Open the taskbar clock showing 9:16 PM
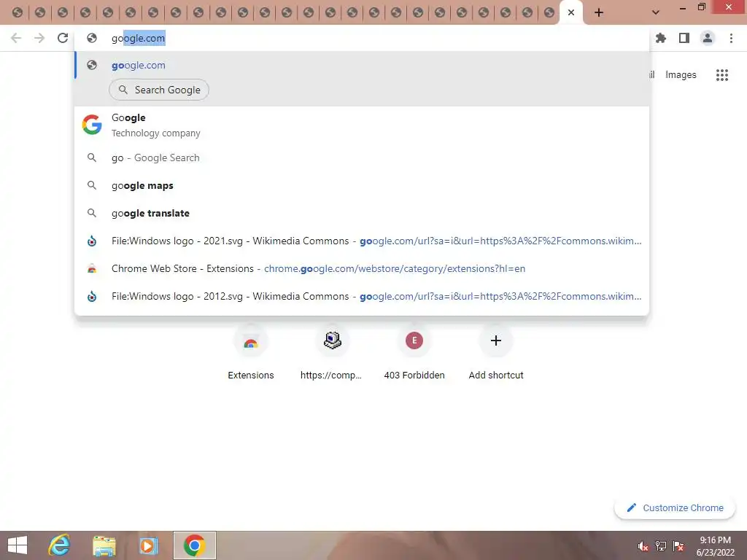The image size is (747, 560). [x=715, y=545]
